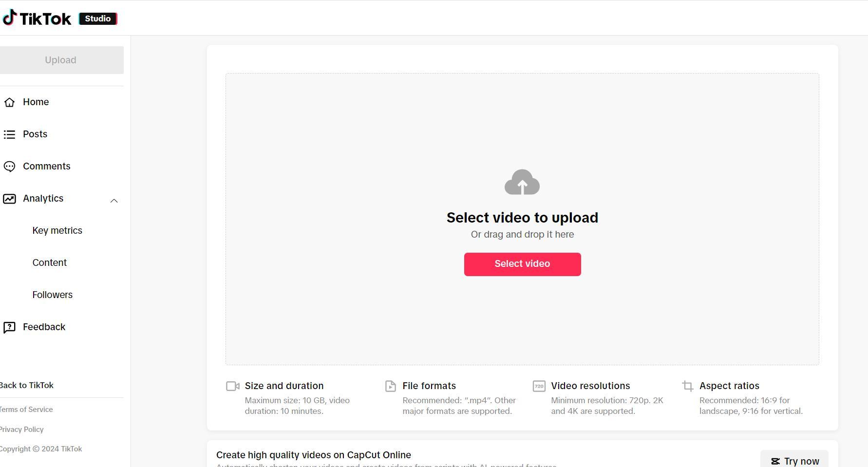Viewport: 868px width, 467px height.
Task: Click 'Recommended: 16:9 for landscape' text
Action: tap(751, 406)
